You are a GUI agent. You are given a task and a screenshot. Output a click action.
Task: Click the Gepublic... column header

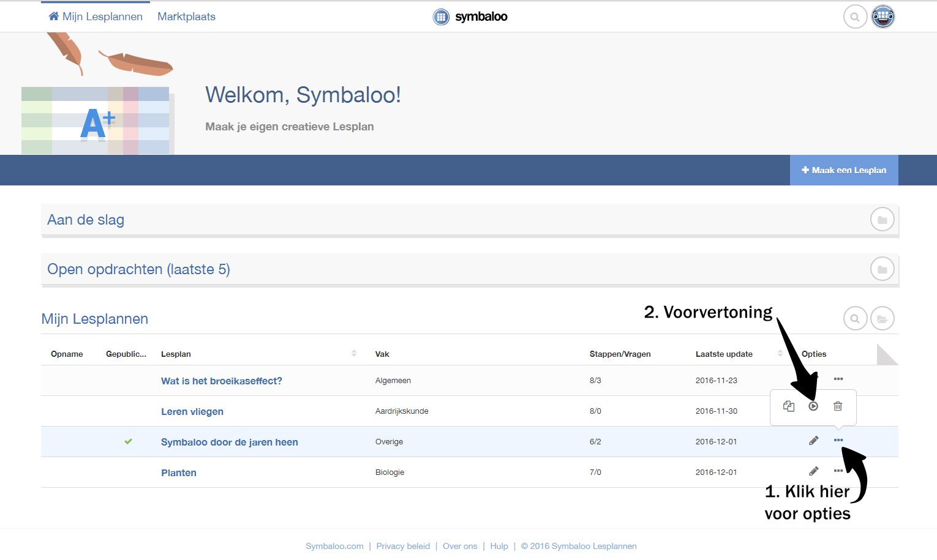click(x=126, y=354)
